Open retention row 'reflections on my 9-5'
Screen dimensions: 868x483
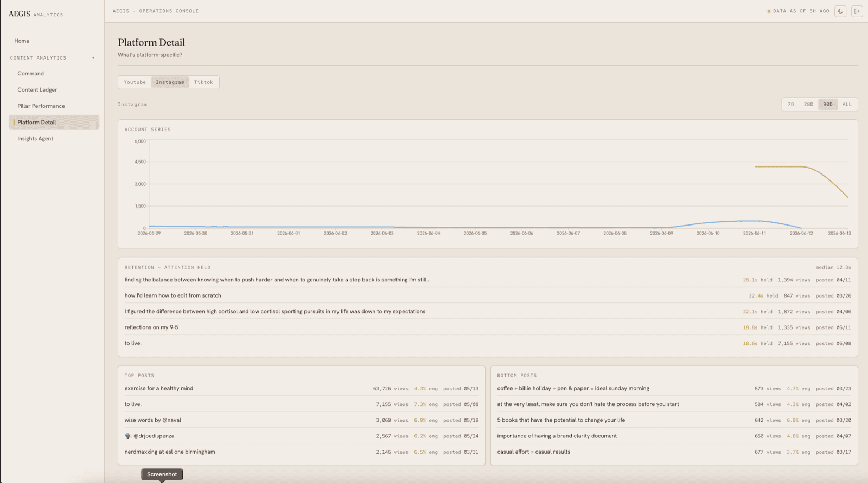(x=488, y=327)
